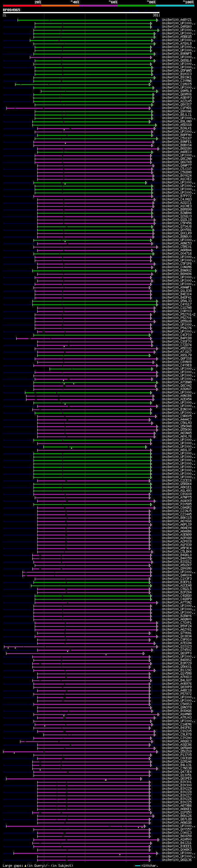
Task: Select the UniRef100_A1AMW9 entry
Action: [x=177, y=714]
